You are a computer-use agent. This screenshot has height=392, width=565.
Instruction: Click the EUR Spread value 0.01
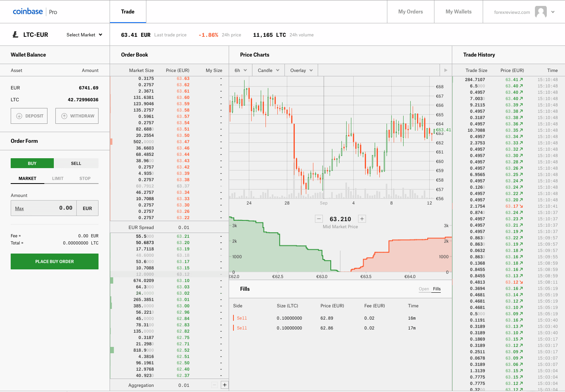[184, 227]
